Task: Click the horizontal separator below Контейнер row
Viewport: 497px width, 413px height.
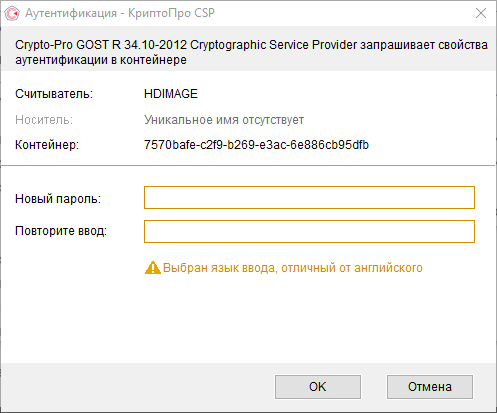Action: tap(248, 165)
